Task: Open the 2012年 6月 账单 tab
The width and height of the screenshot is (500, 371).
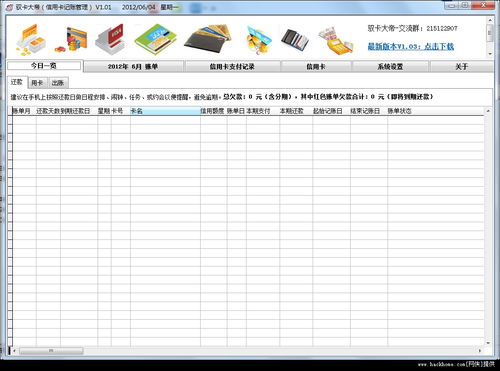Action: pyautogui.click(x=133, y=67)
